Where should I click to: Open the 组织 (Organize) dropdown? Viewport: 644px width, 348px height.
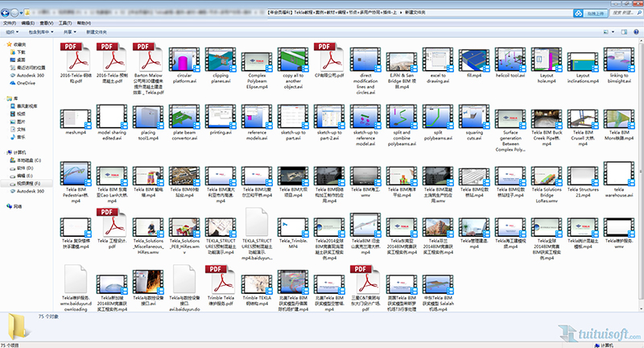pos(12,31)
